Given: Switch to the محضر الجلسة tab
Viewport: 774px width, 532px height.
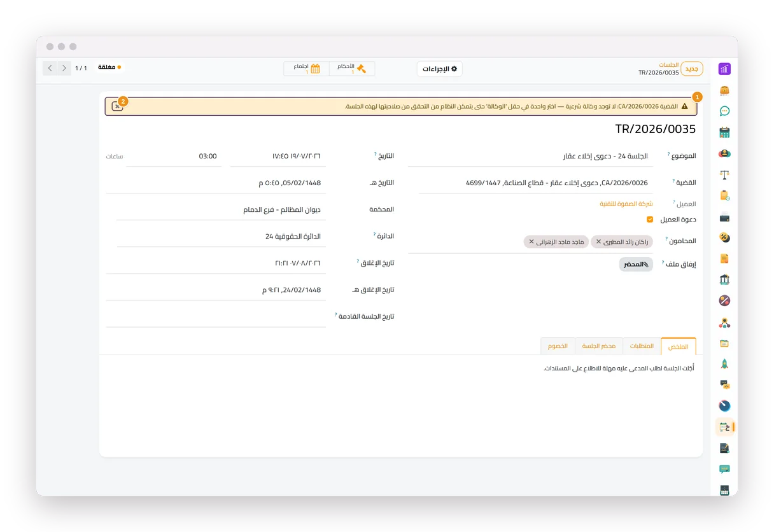Looking at the screenshot, I should (x=599, y=346).
